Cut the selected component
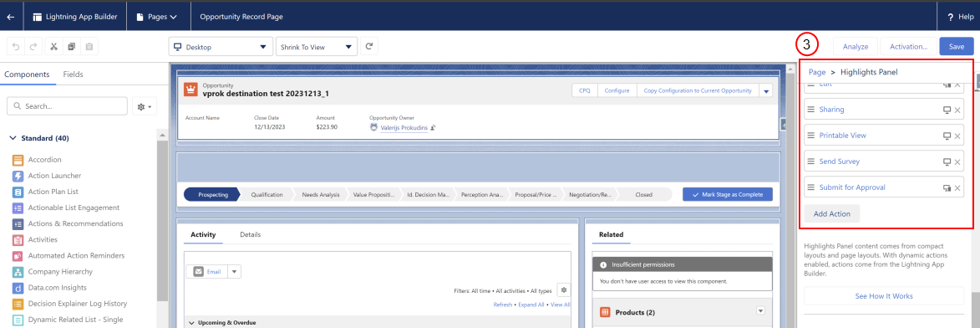This screenshot has width=980, height=328. 53,46
